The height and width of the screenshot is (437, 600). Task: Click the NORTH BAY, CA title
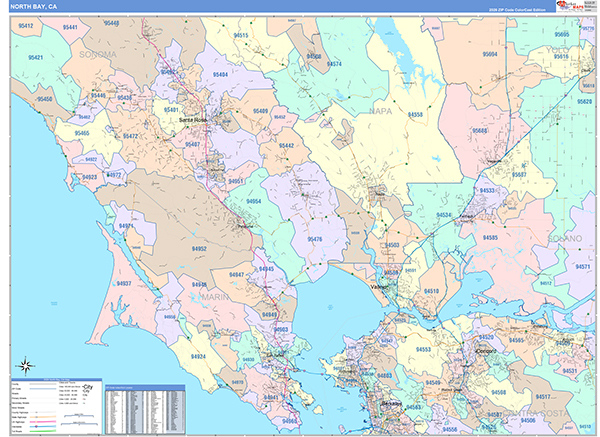coord(36,6)
